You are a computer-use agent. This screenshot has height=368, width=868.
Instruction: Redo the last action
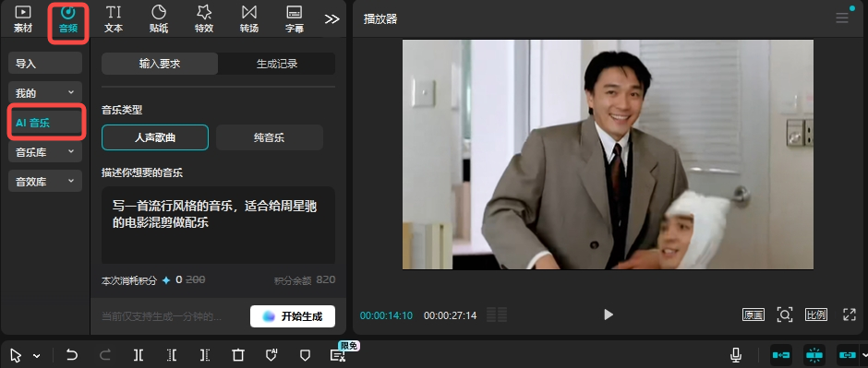(105, 355)
